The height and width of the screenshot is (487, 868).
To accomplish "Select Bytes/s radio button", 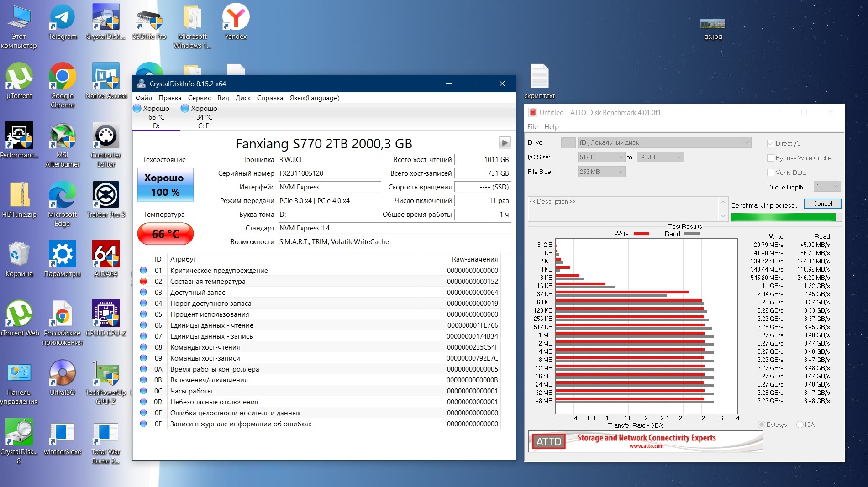I will point(761,424).
